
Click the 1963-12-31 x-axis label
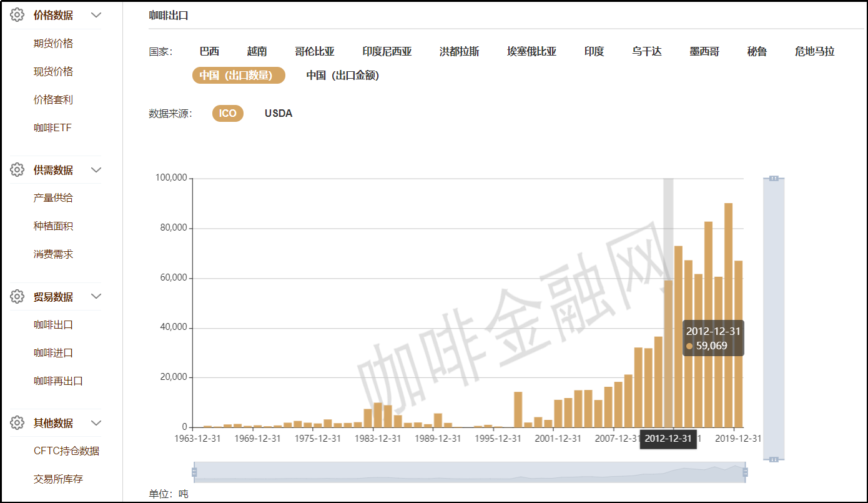197,438
